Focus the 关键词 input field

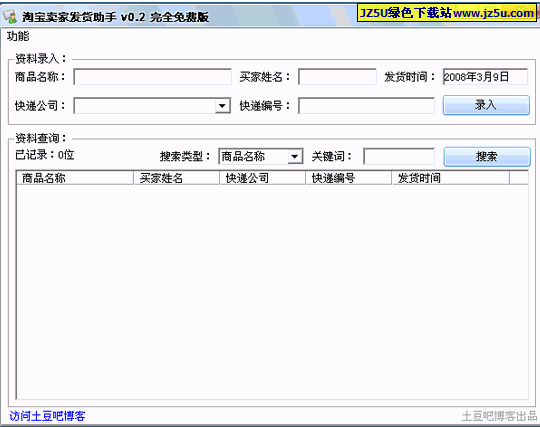399,156
